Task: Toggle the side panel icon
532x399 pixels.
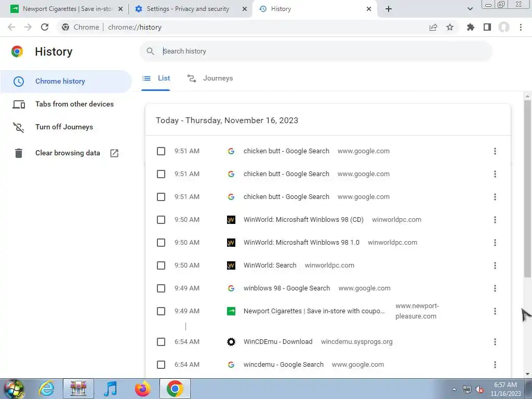Action: click(487, 27)
